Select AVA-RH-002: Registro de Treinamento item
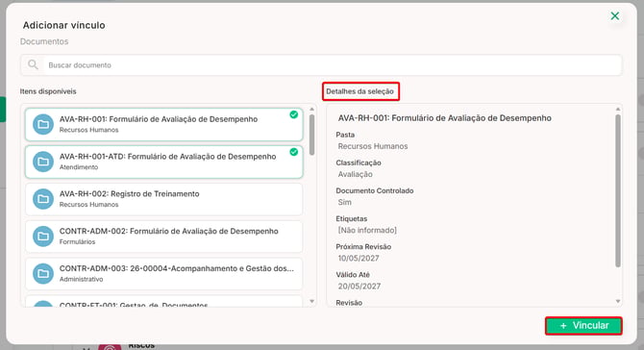Image resolution: width=644 pixels, height=350 pixels. 164,199
